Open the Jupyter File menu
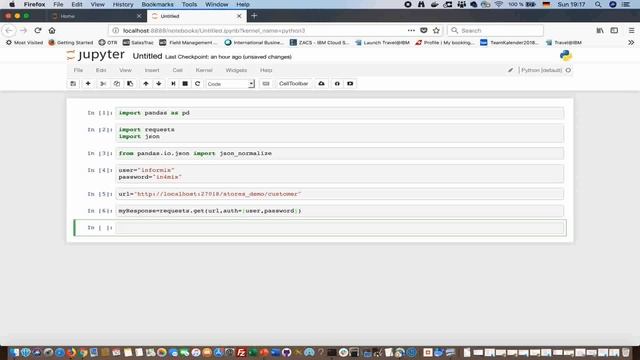640x360 pixels. click(x=78, y=70)
